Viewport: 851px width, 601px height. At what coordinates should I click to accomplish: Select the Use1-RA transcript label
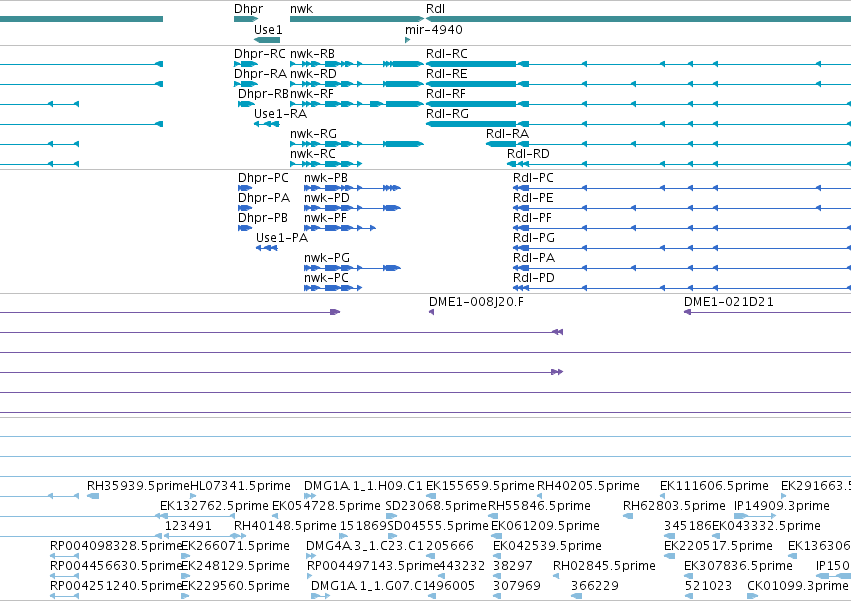click(280, 114)
